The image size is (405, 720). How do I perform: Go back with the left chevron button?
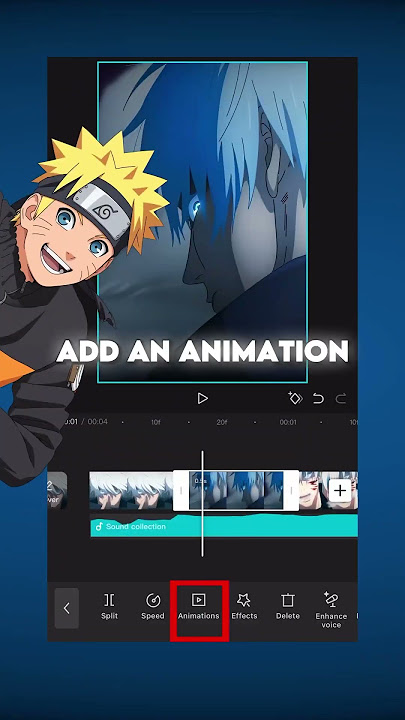[67, 608]
